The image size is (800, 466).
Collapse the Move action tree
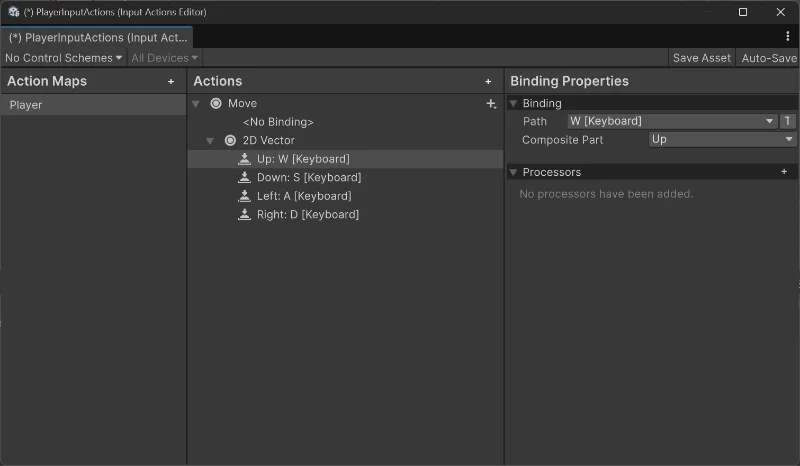(x=197, y=104)
